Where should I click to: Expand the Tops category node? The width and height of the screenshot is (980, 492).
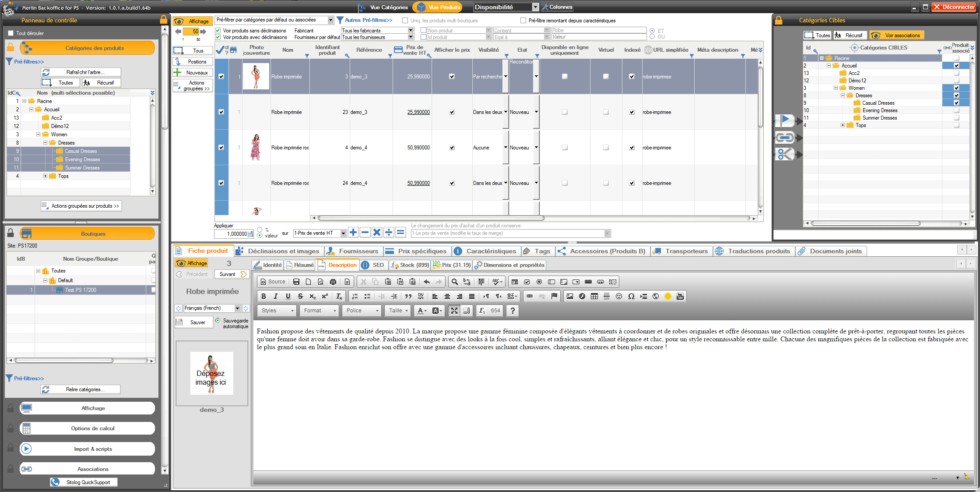[x=45, y=176]
